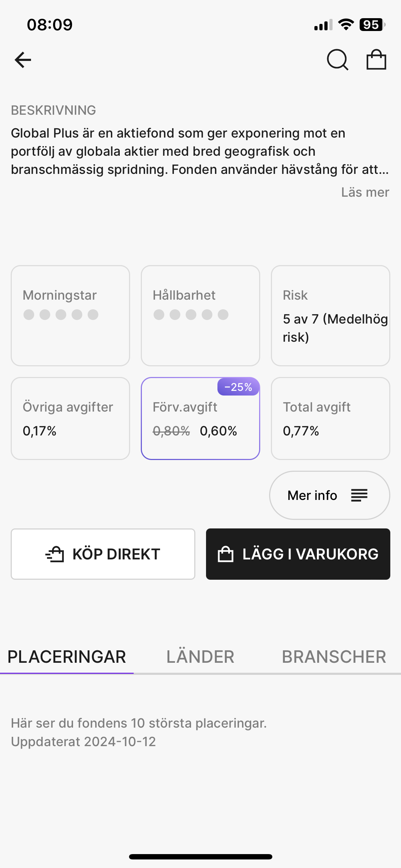Switch to the Branscher tab
The height and width of the screenshot is (868, 401).
coord(334,657)
